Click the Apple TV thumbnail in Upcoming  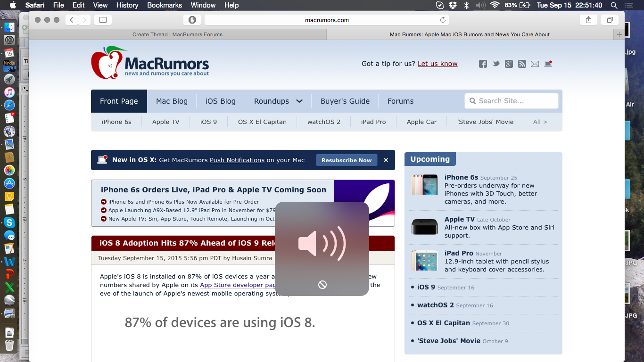pyautogui.click(x=424, y=227)
